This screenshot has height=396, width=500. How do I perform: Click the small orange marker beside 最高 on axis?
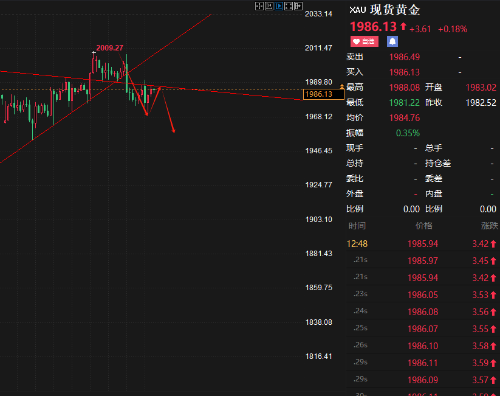click(x=342, y=87)
